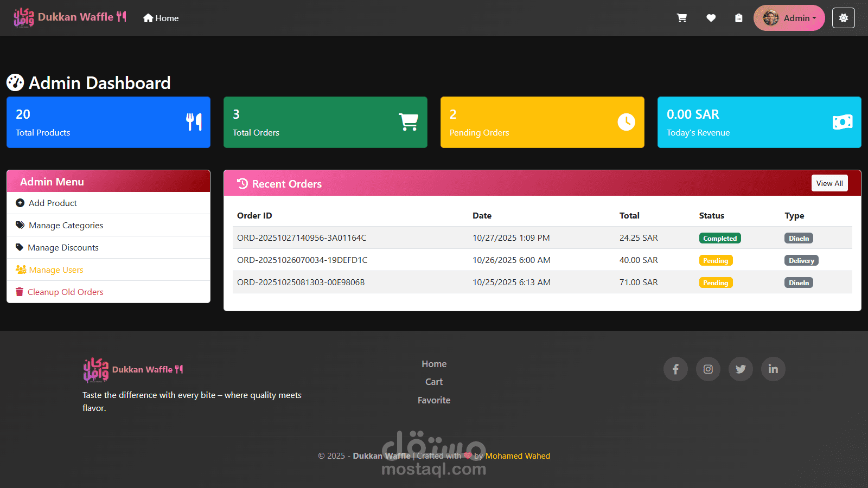
Task: Open the Admin user dropdown
Action: click(x=789, y=18)
